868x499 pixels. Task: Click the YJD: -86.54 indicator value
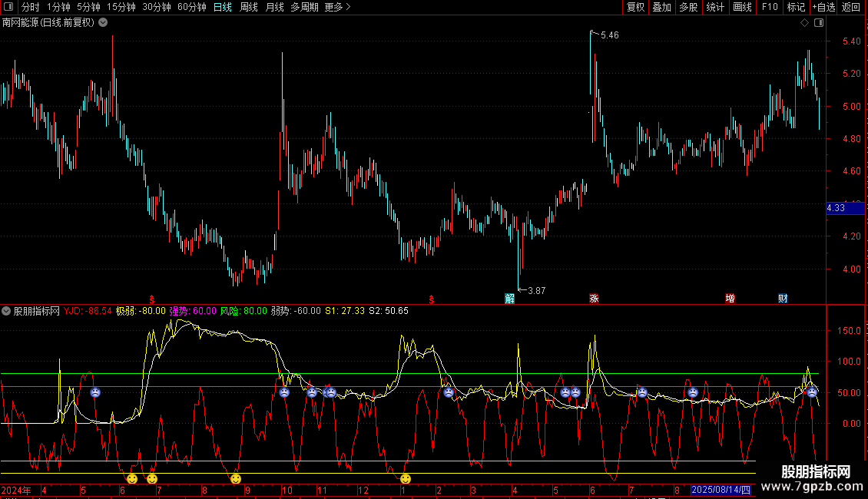click(88, 311)
